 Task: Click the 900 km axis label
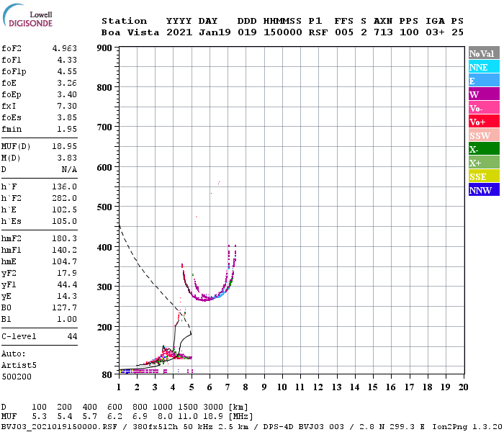pos(104,48)
